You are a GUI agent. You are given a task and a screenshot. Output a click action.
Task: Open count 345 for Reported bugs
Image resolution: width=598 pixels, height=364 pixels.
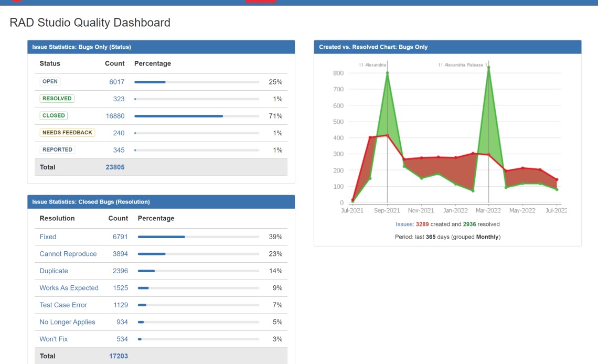[x=119, y=150]
